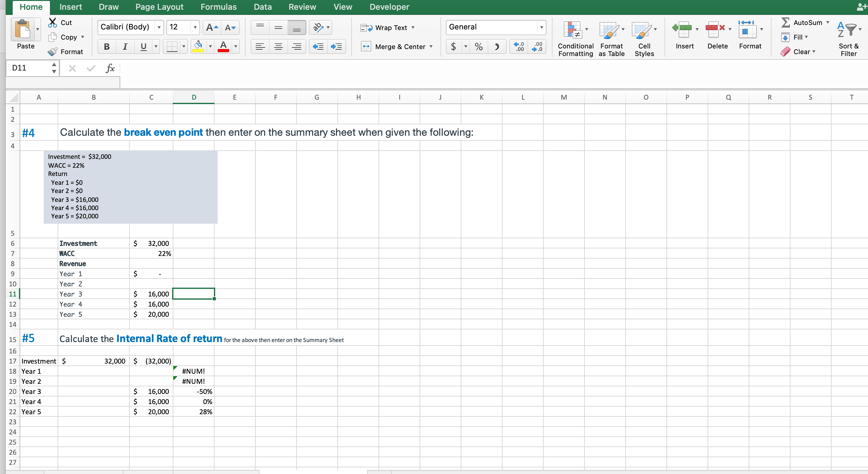Open the Page Layout tab
The height and width of the screenshot is (474, 868).
coord(159,7)
